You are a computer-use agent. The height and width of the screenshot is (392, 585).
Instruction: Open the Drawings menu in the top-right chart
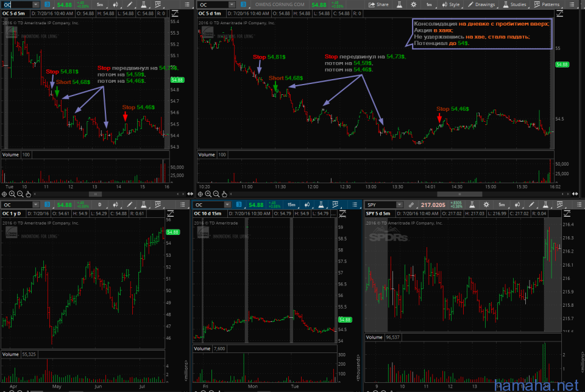click(481, 4)
